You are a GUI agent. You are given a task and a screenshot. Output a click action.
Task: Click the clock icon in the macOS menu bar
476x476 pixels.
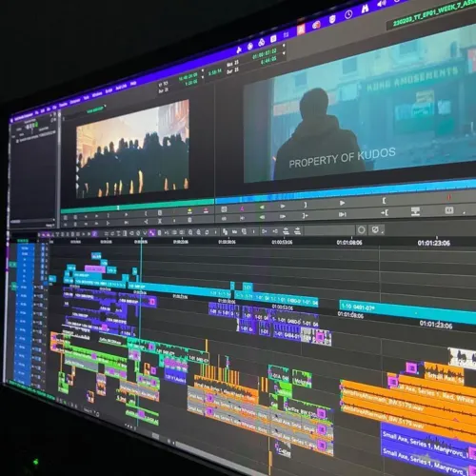click(348, 14)
